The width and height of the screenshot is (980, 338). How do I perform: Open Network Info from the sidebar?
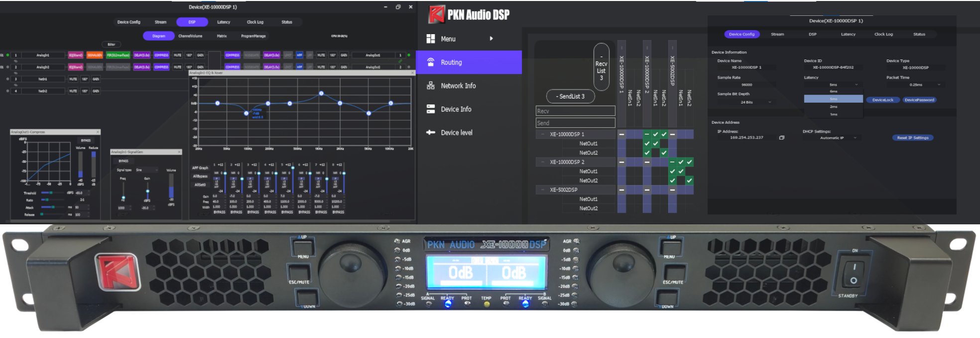458,86
